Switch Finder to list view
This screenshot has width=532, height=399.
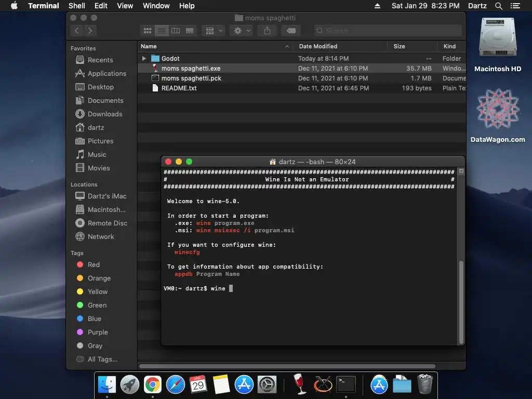162,31
